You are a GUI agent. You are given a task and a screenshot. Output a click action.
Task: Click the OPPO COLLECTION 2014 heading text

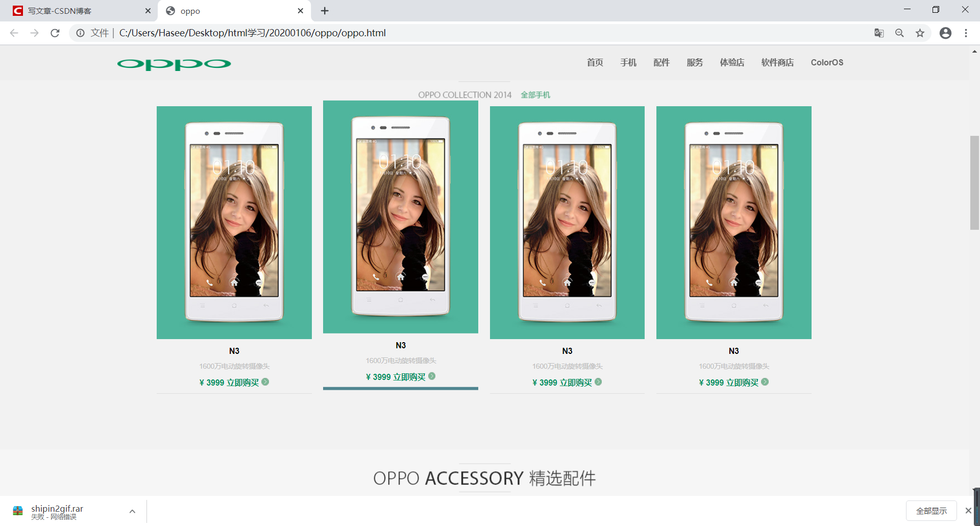click(464, 95)
